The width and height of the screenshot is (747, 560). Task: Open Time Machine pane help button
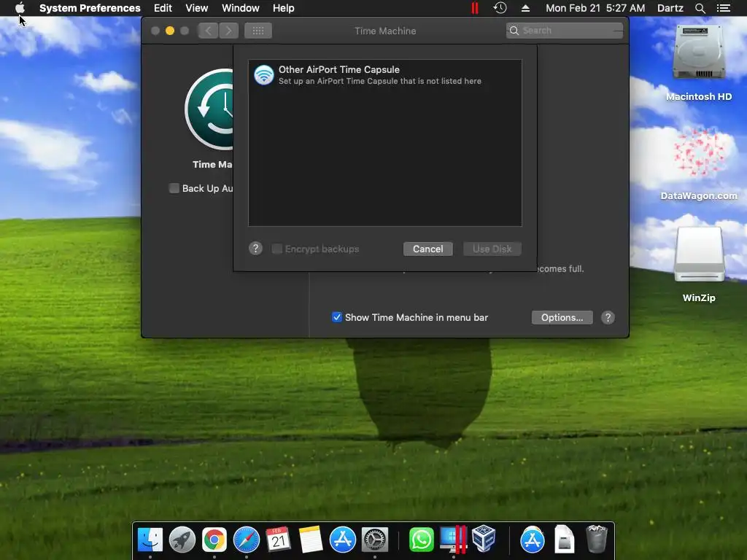pos(608,318)
